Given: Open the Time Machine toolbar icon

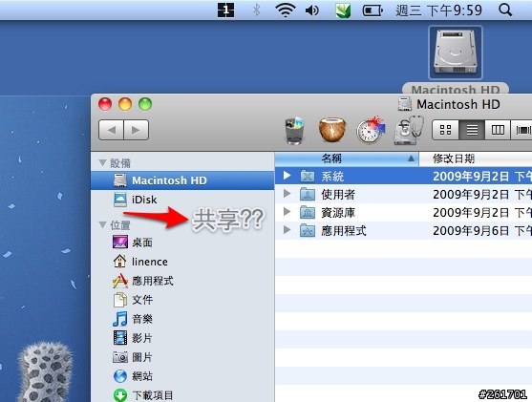Looking at the screenshot, I should coord(371,130).
